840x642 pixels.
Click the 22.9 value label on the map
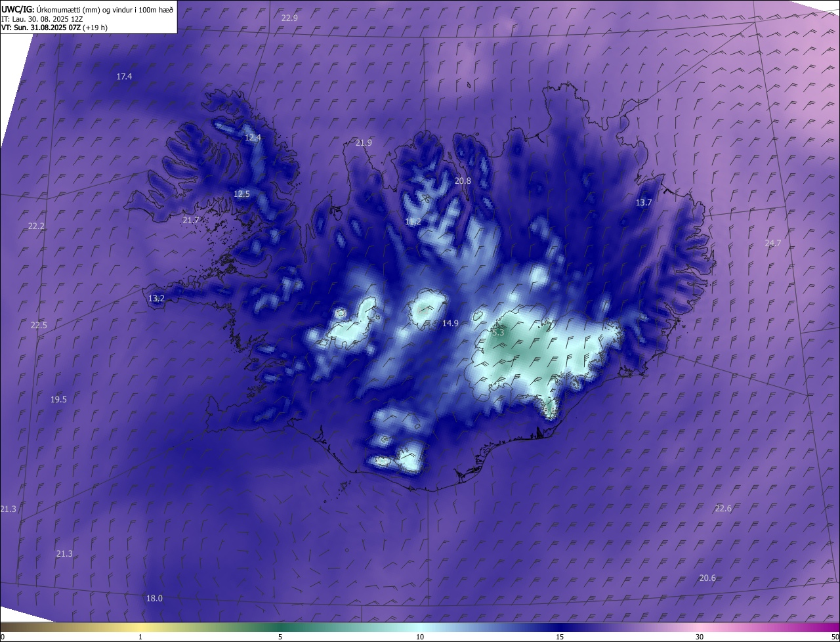click(289, 18)
